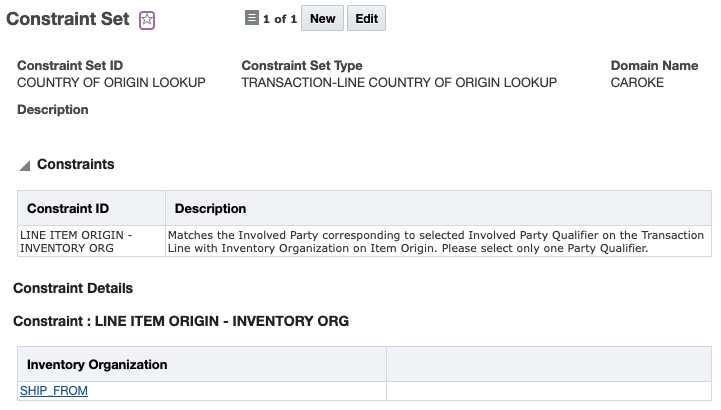This screenshot has width=721, height=410.
Task: Click the favorite star icon
Action: coord(147,21)
